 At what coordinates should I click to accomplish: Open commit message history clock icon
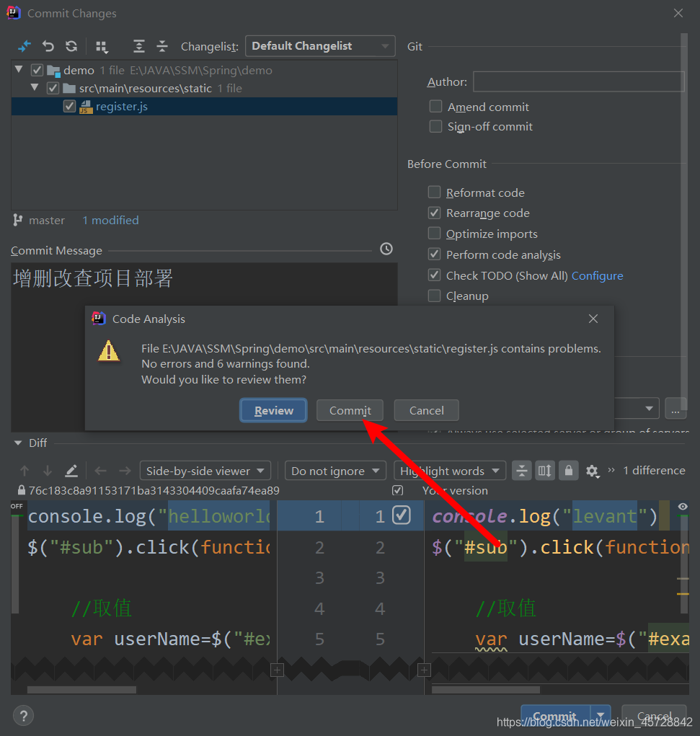(x=386, y=249)
